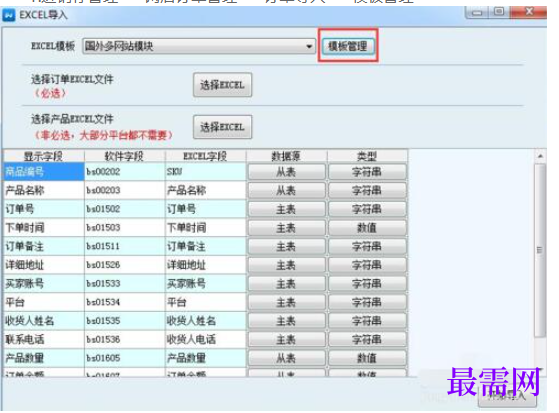Click the bs00202 software field cell

[x=125, y=172]
